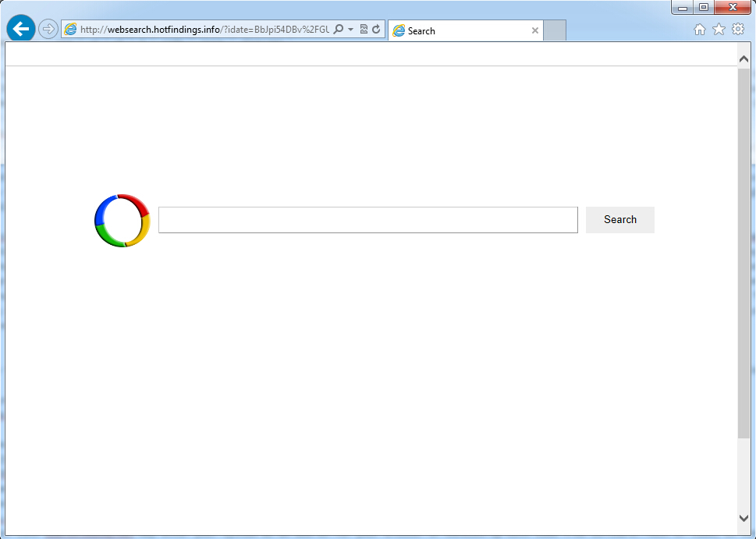Click the Search button
Image resolution: width=756 pixels, height=539 pixels.
tap(620, 220)
